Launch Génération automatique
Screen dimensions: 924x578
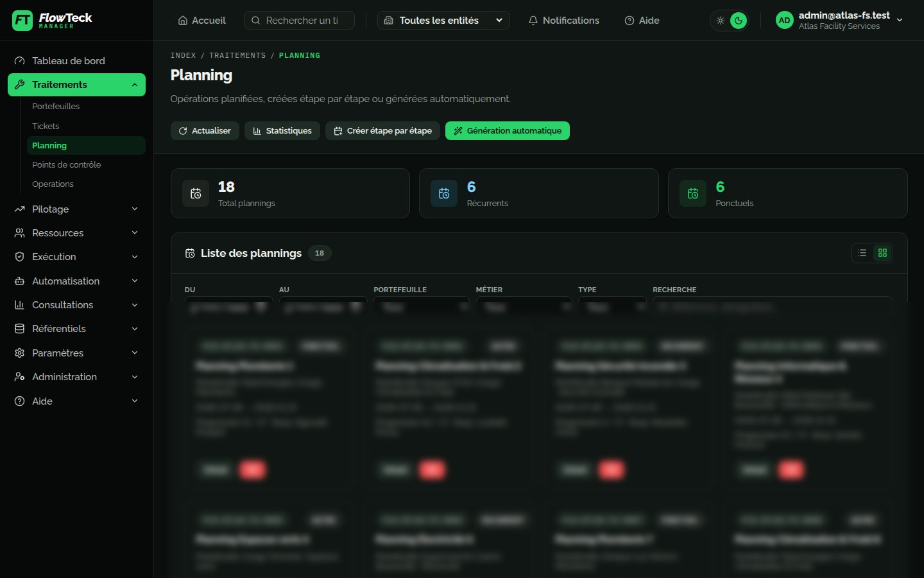(508, 131)
